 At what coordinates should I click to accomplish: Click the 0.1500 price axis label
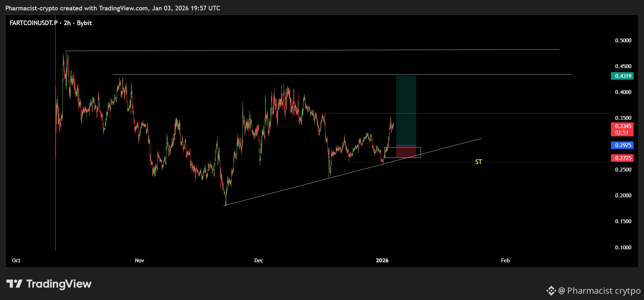click(623, 221)
